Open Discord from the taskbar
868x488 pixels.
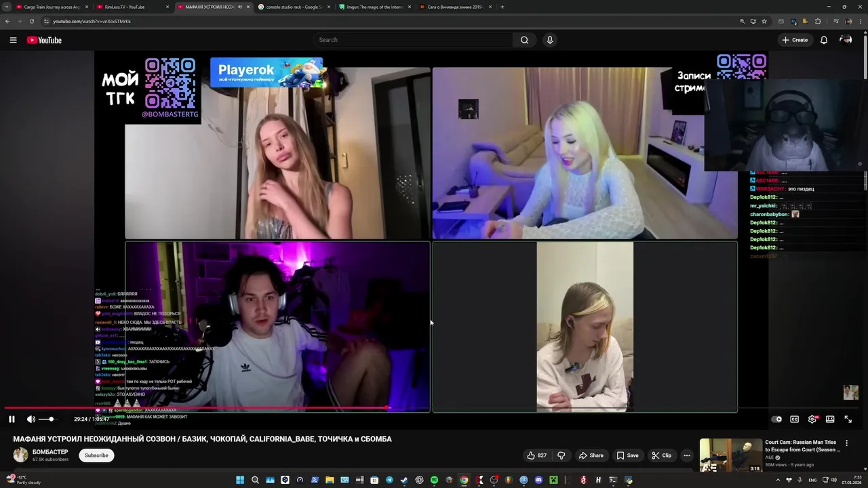pyautogui.click(x=538, y=480)
